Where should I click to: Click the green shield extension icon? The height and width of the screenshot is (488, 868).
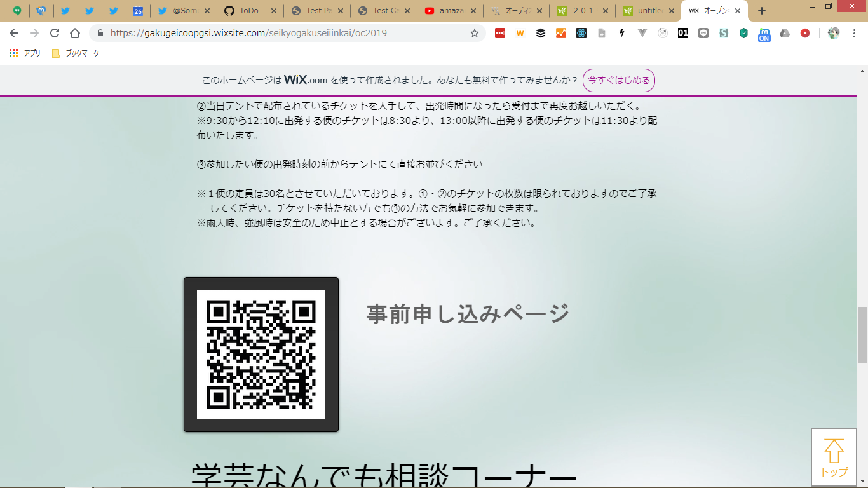(743, 34)
